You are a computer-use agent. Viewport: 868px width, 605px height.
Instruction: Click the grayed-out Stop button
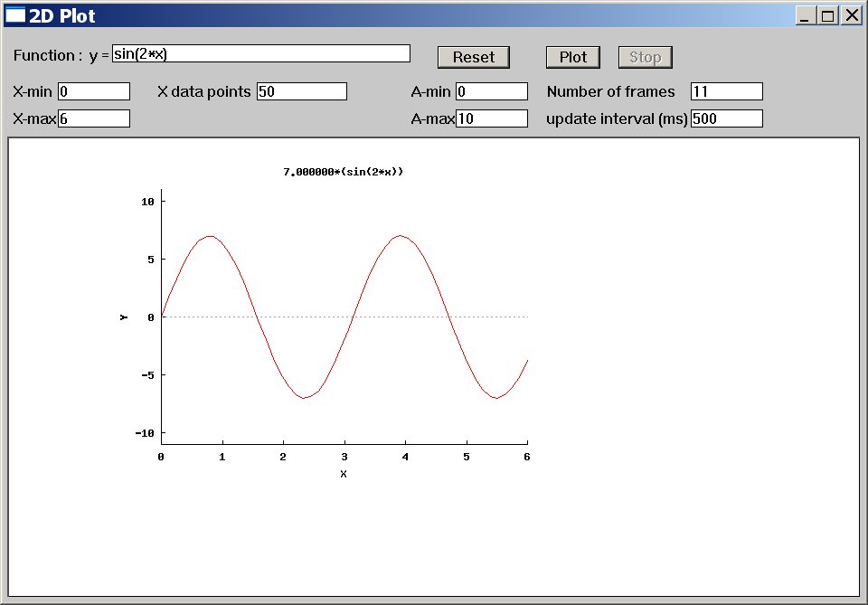point(645,57)
